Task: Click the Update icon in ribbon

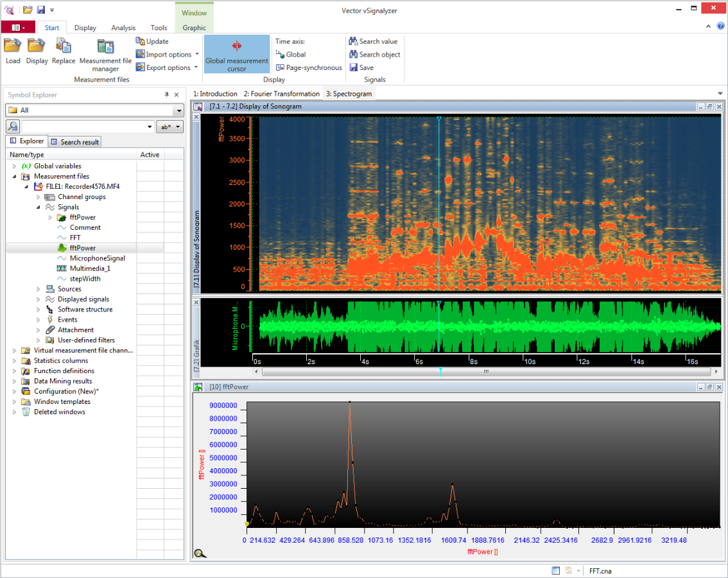Action: 140,41
